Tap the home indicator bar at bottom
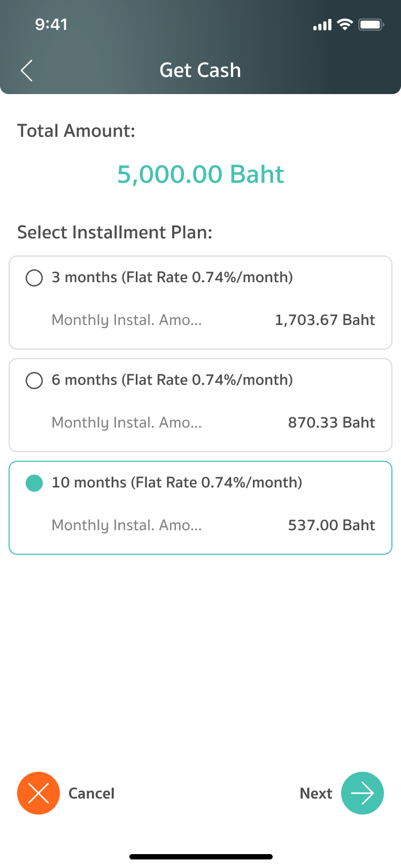Viewport: 401px width, 868px height. click(x=200, y=857)
